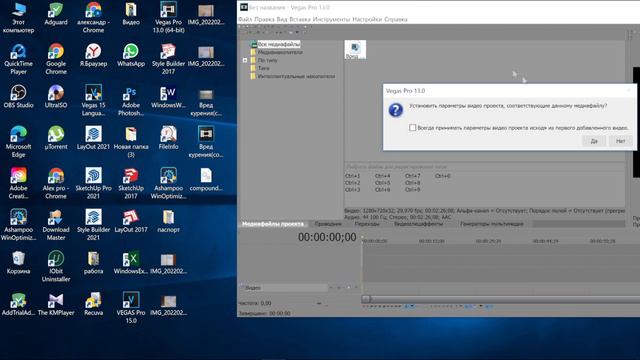Viewport: 640px width, 360px height.
Task: Open the QuickTime Player shortcut
Action: pos(18,59)
